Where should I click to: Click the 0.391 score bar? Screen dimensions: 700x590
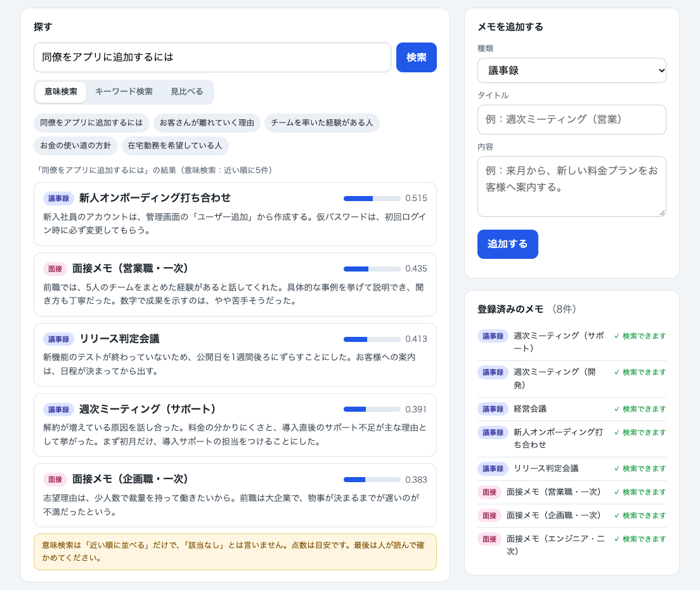[372, 410]
